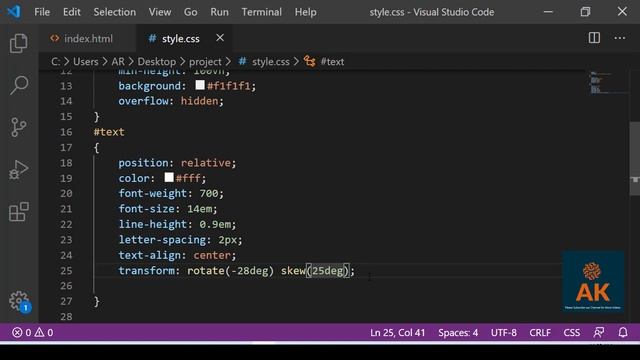Click the project breadcrumb segment

[205, 62]
